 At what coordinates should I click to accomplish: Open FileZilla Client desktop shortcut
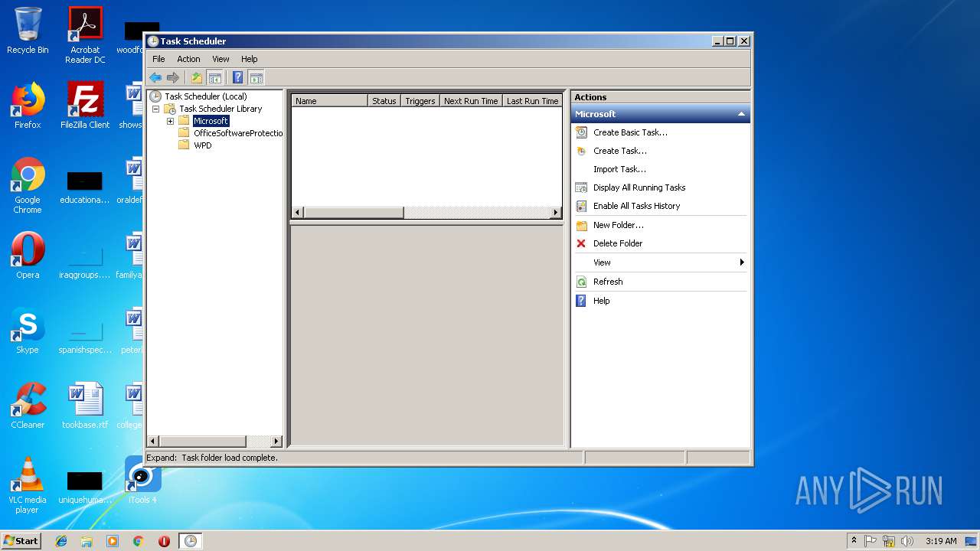coord(85,106)
